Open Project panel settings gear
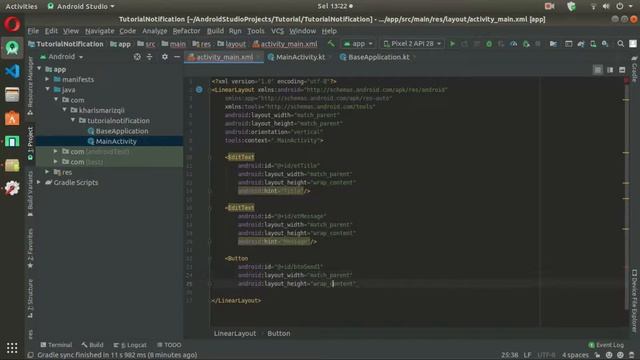Image resolution: width=640 pixels, height=360 pixels. coord(164,57)
